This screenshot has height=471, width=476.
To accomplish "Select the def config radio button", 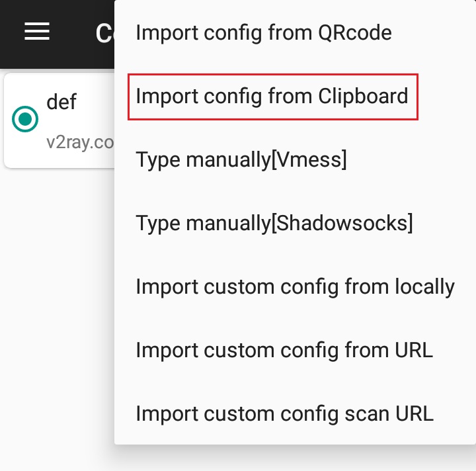I will pyautogui.click(x=25, y=119).
